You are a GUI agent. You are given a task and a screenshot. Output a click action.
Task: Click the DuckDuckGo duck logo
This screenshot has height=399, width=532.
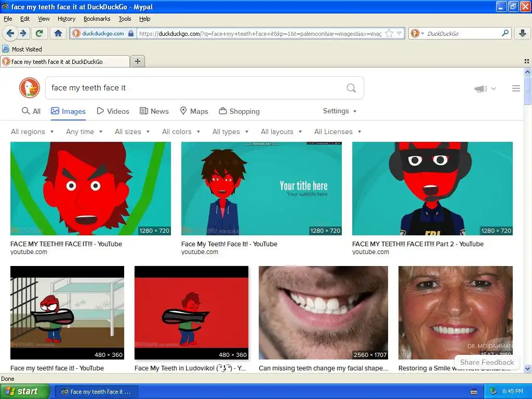(x=30, y=88)
